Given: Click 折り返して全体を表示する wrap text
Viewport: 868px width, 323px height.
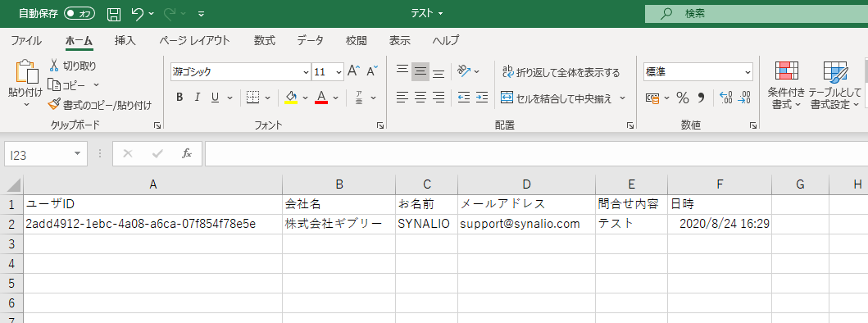Looking at the screenshot, I should click(x=561, y=72).
